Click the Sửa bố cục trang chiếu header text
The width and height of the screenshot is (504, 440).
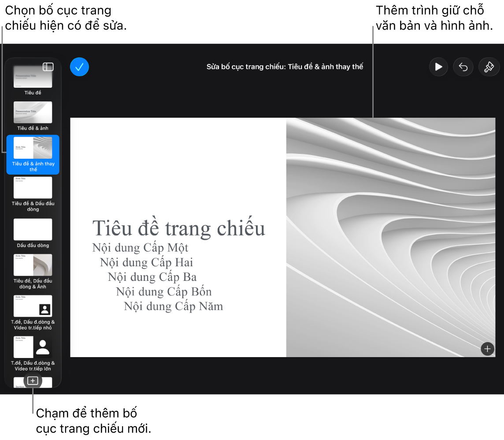pyautogui.click(x=285, y=67)
